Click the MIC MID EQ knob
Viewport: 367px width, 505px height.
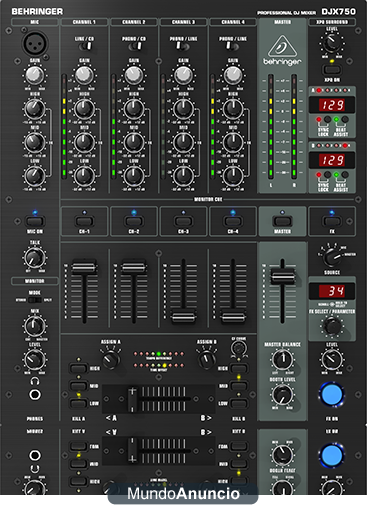tap(35, 142)
